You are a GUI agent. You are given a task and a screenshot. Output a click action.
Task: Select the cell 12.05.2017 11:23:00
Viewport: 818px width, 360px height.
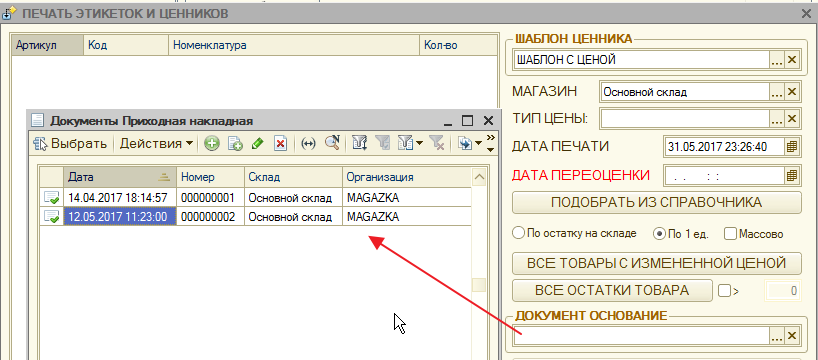(x=120, y=217)
